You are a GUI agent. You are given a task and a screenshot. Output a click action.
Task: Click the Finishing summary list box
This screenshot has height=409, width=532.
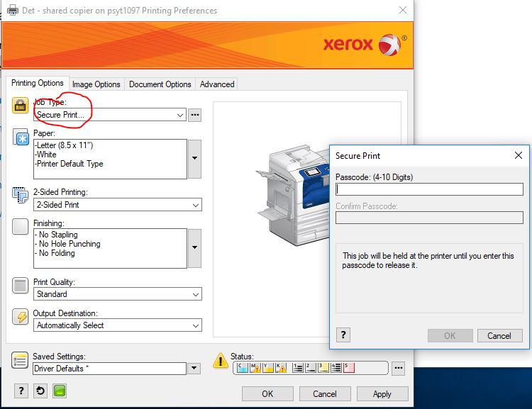[x=110, y=248]
